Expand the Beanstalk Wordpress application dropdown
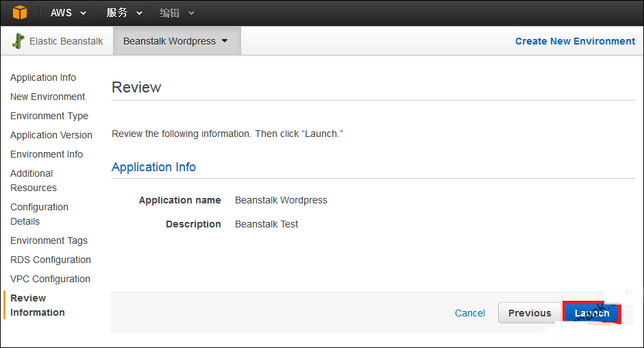 [175, 41]
